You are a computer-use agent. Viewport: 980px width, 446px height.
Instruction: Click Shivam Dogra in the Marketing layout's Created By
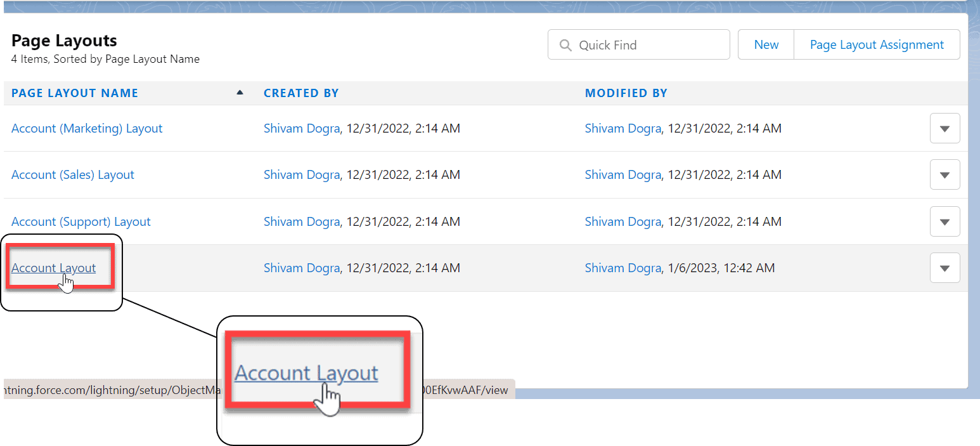(302, 128)
